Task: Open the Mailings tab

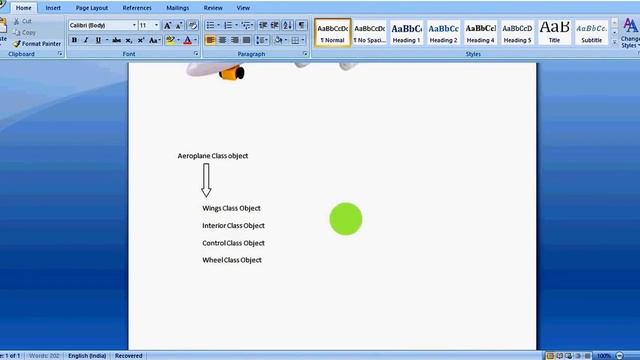Action: [178, 8]
